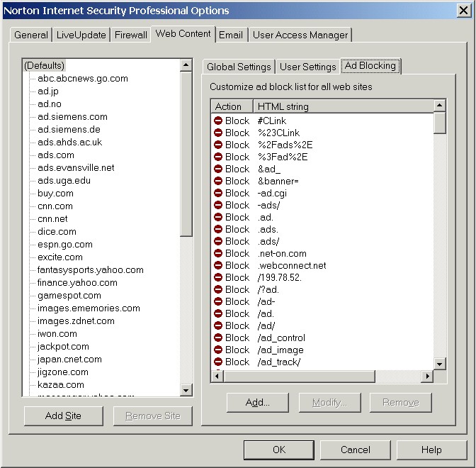476x468 pixels.
Task: Click the block icon for /ad_image row
Action: point(218,350)
